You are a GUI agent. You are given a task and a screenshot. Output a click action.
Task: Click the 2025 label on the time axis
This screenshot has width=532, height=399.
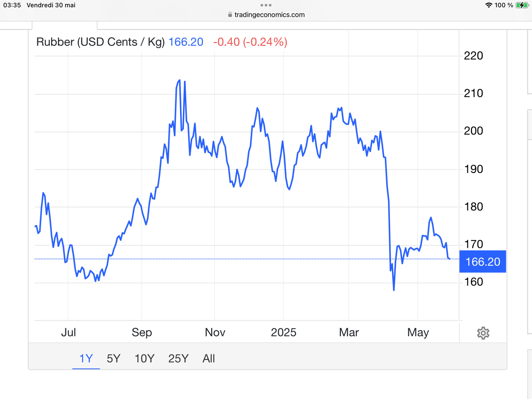pyautogui.click(x=283, y=332)
